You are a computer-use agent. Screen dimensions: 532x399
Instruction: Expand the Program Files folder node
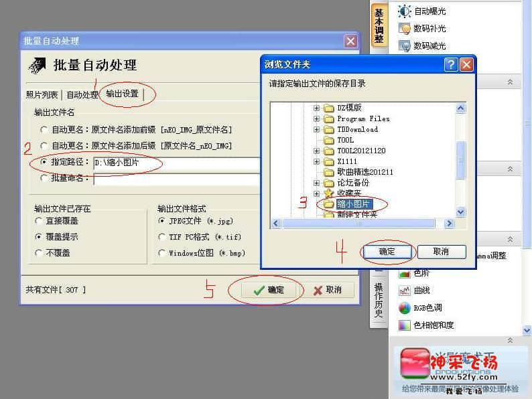tap(316, 118)
